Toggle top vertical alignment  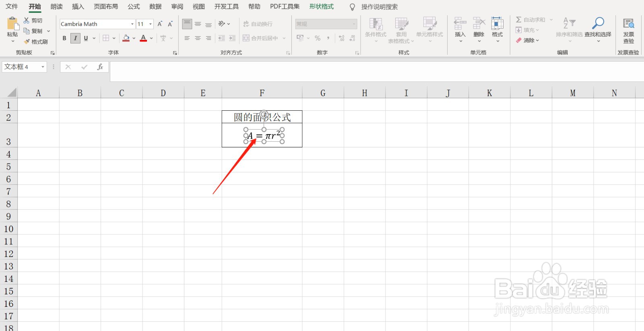pyautogui.click(x=187, y=24)
